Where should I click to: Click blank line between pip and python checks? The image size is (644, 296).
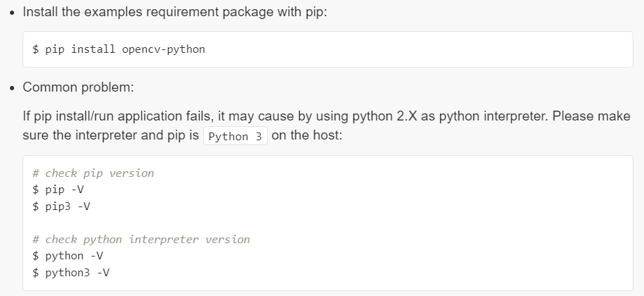tap(328, 223)
